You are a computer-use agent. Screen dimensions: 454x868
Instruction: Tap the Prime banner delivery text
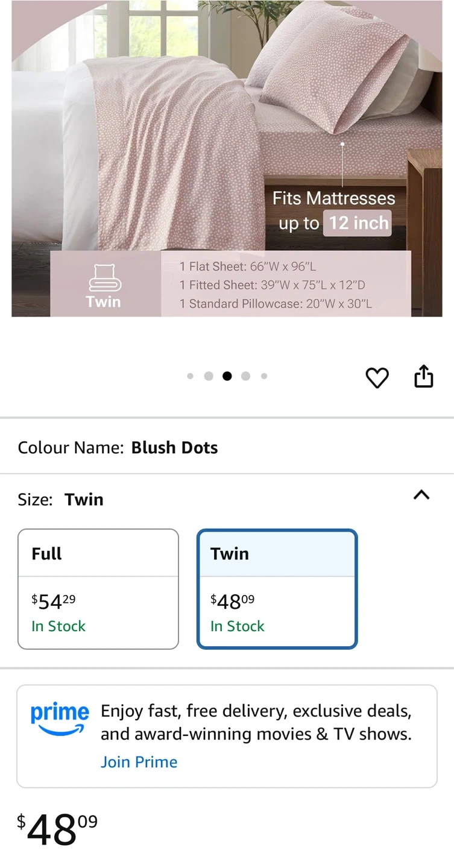point(256,722)
